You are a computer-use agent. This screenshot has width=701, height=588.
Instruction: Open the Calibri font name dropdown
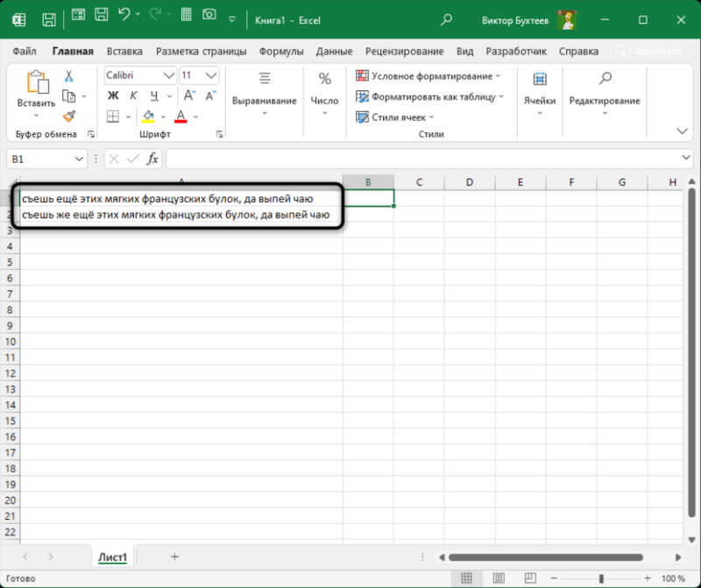[x=168, y=75]
